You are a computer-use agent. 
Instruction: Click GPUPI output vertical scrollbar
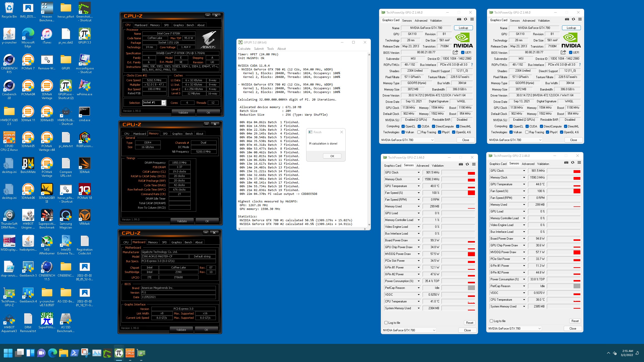(369, 140)
